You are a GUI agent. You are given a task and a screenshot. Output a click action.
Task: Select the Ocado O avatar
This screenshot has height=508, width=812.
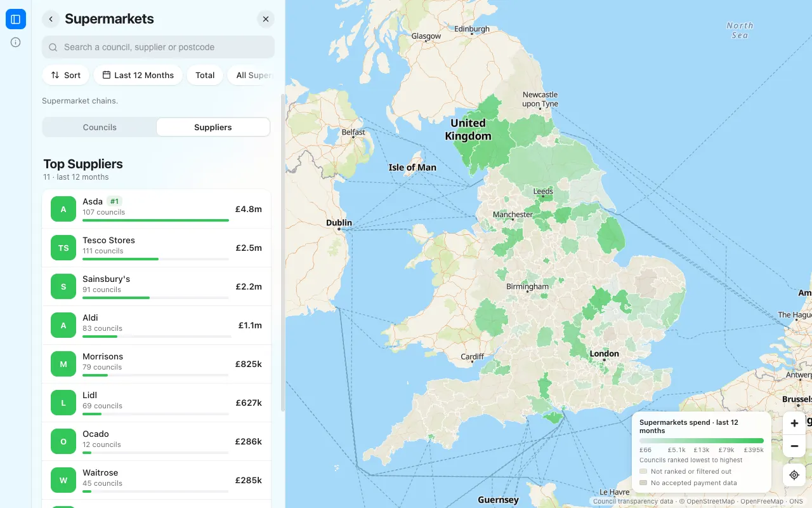[63, 441]
